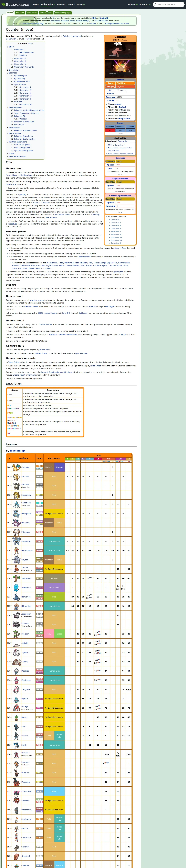Screen dimensions: 186x868
Task: Open the Riolu link in learnset table
Action: pos(24,727)
